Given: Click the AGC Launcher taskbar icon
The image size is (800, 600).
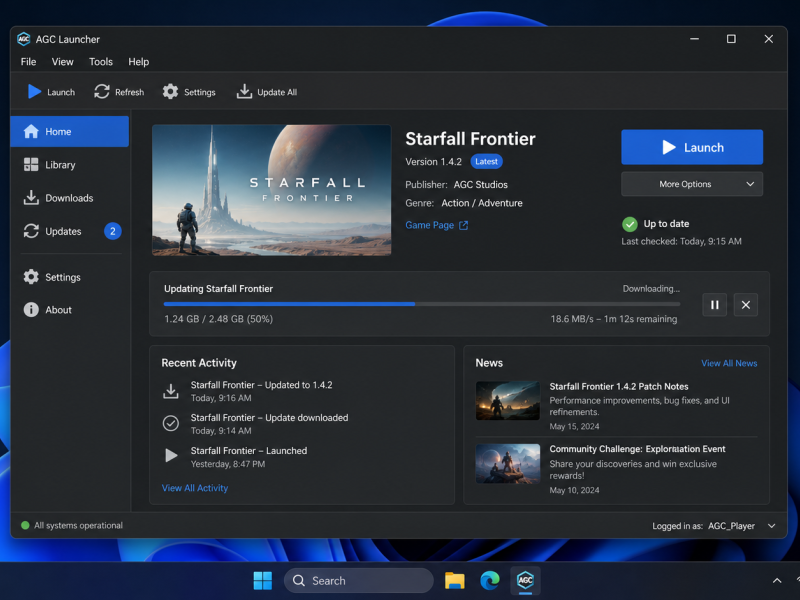Looking at the screenshot, I should [x=525, y=581].
